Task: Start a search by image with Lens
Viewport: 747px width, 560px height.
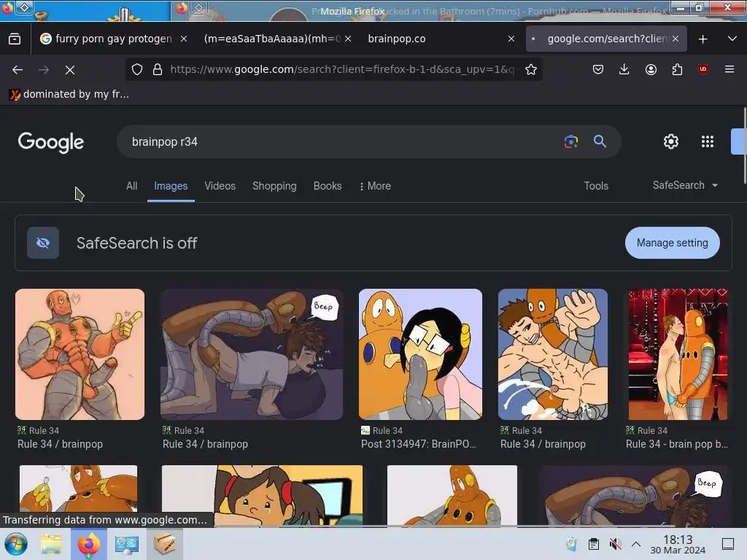Action: [x=570, y=141]
